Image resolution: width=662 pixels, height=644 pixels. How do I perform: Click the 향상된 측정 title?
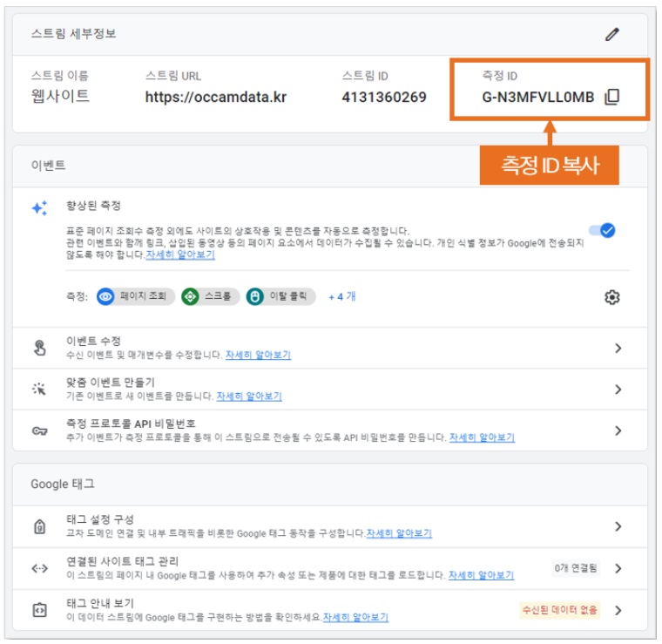pos(93,206)
